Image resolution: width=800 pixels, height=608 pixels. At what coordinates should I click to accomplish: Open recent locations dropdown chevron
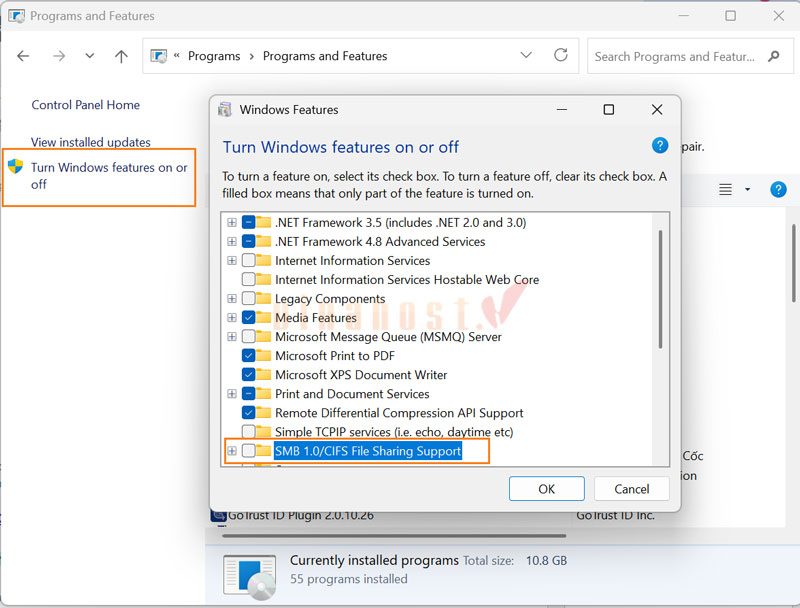click(x=90, y=56)
